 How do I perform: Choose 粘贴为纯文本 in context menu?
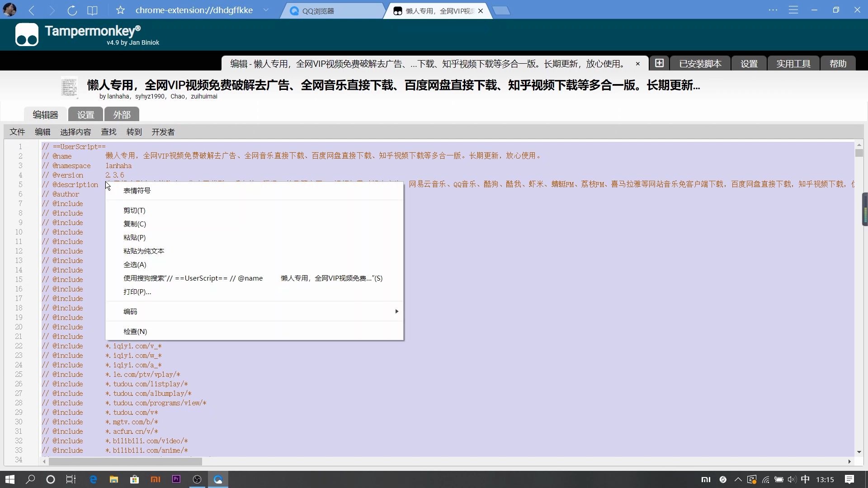(255, 251)
